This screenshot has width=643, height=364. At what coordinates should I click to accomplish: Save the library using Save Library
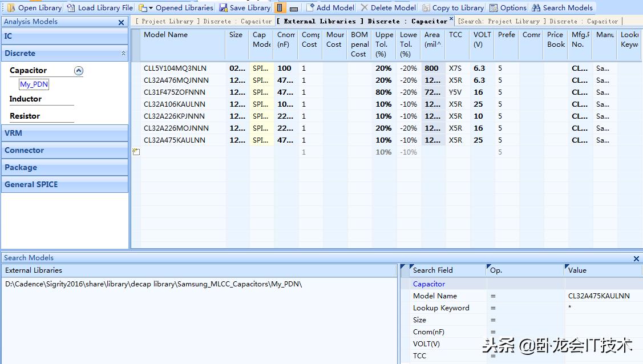[x=223, y=8]
